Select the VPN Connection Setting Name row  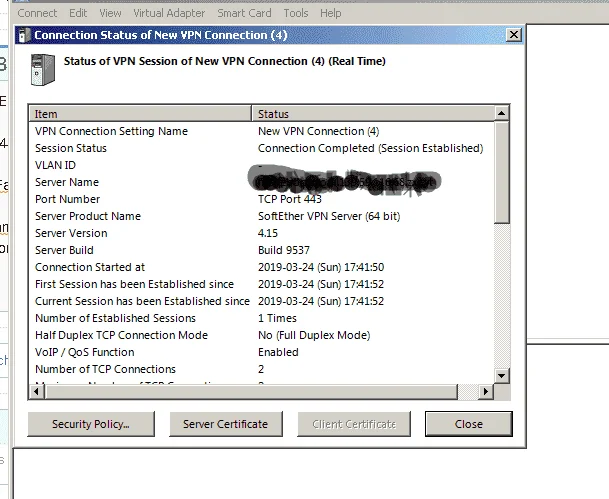click(x=261, y=131)
